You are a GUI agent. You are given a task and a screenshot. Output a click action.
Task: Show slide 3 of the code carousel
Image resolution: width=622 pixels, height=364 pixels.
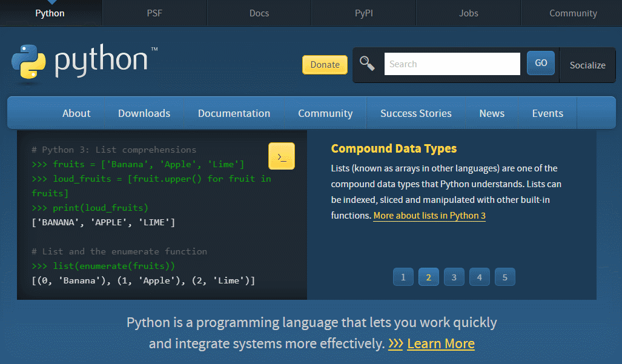pos(454,277)
